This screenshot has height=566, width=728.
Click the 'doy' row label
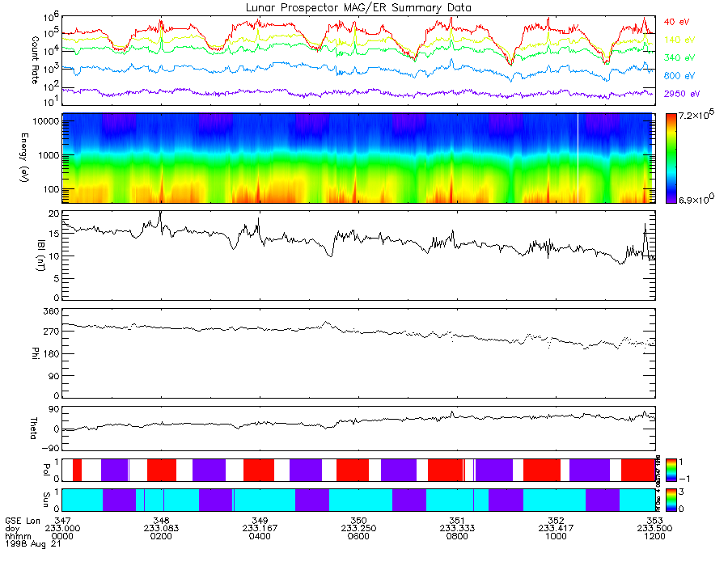point(12,529)
